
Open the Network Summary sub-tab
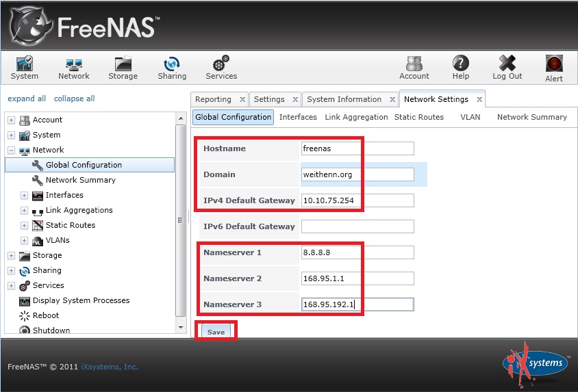pos(532,117)
